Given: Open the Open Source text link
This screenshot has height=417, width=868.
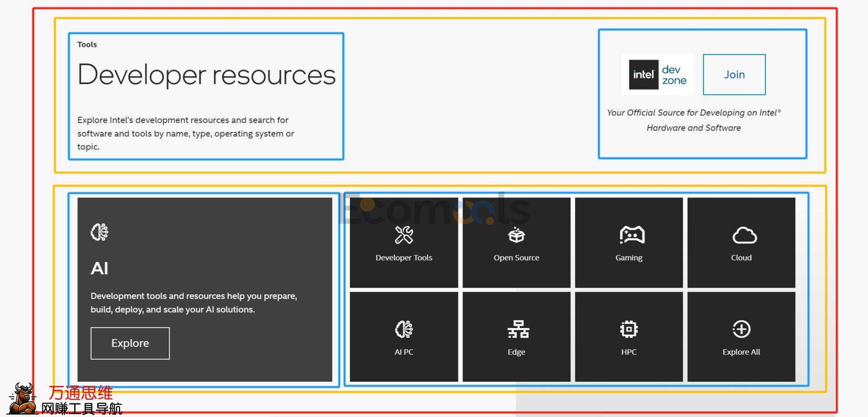Looking at the screenshot, I should (516, 258).
